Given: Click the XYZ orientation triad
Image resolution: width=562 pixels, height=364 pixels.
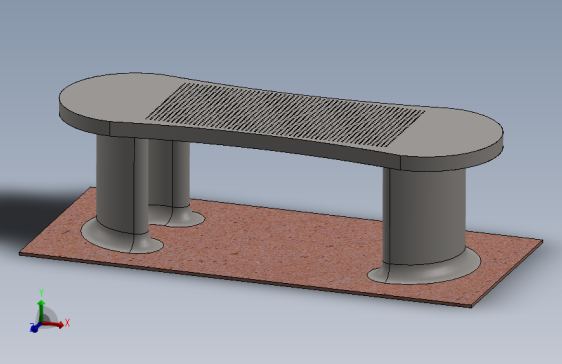Looking at the screenshot, I should 49,312.
